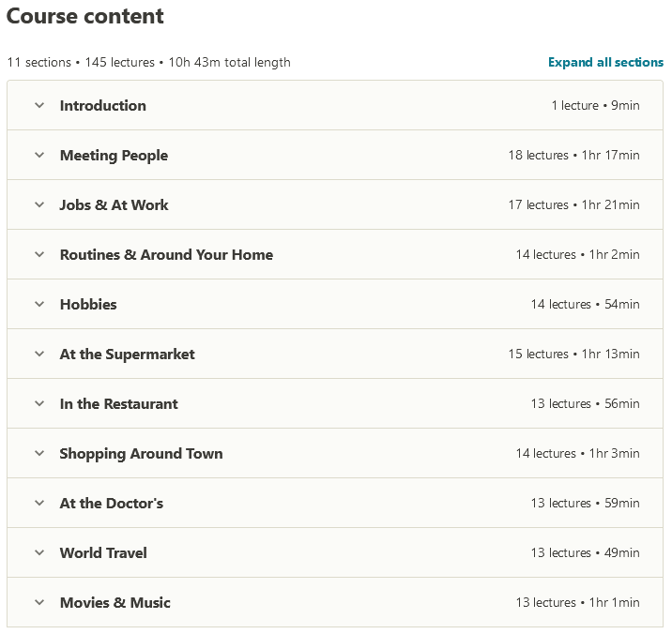The height and width of the screenshot is (634, 672).
Task: Click the chevron icon beside Introduction
Action: pos(39,106)
